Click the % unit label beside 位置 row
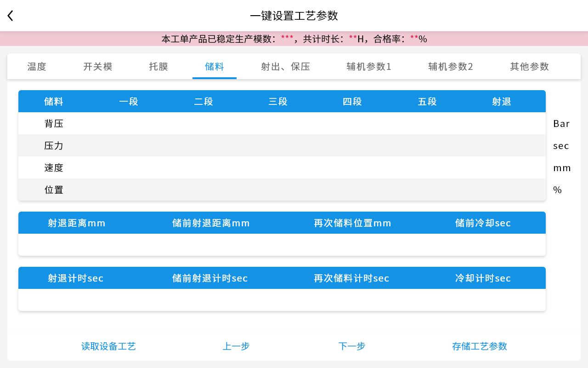Image resolution: width=588 pixels, height=368 pixels. tap(557, 190)
